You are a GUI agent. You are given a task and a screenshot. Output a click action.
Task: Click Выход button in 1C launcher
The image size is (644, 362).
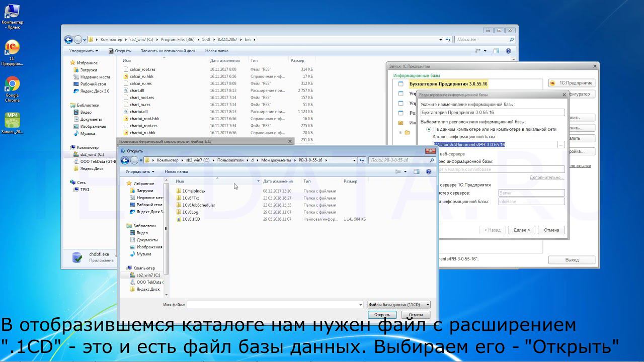pos(572,260)
